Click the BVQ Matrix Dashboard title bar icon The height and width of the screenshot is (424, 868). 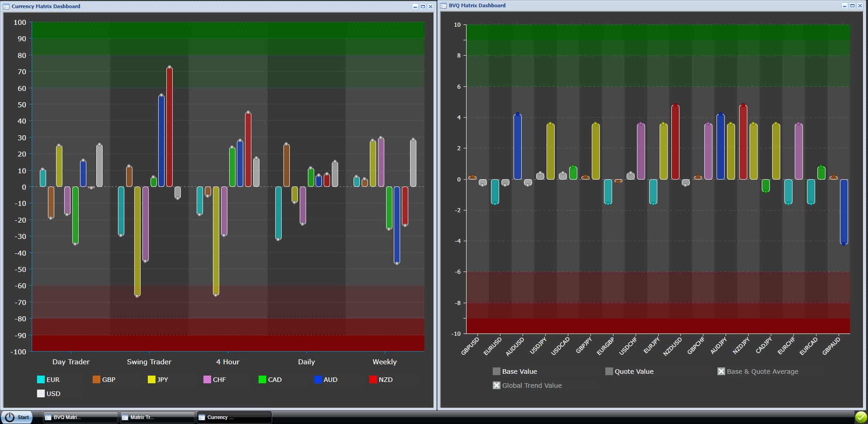[x=444, y=5]
